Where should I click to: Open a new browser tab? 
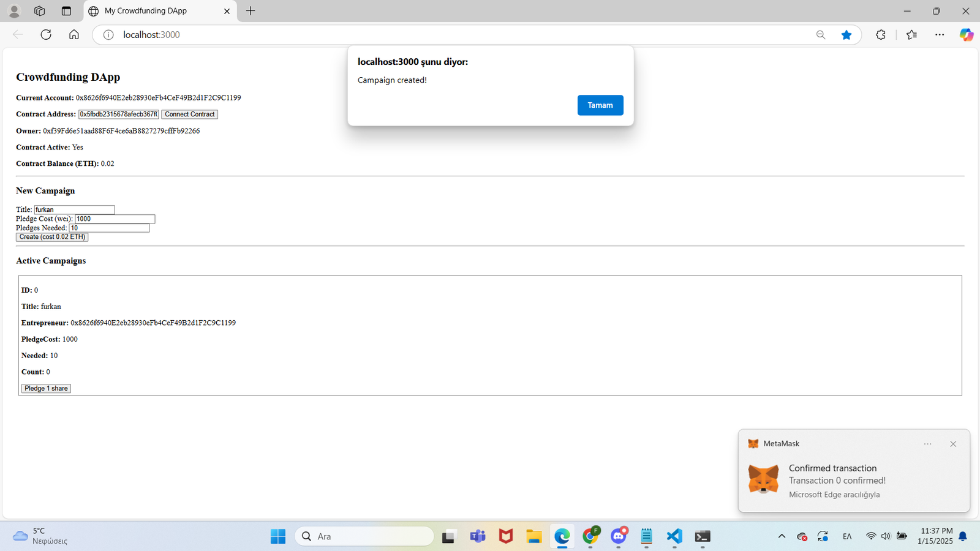tap(251, 11)
